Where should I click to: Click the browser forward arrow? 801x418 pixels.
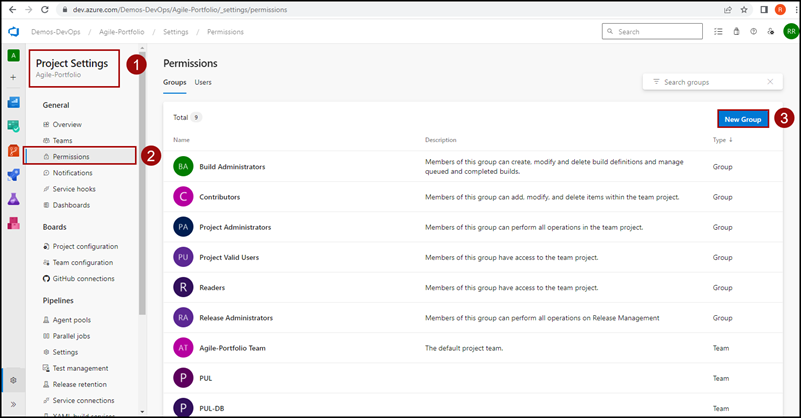coord(29,9)
